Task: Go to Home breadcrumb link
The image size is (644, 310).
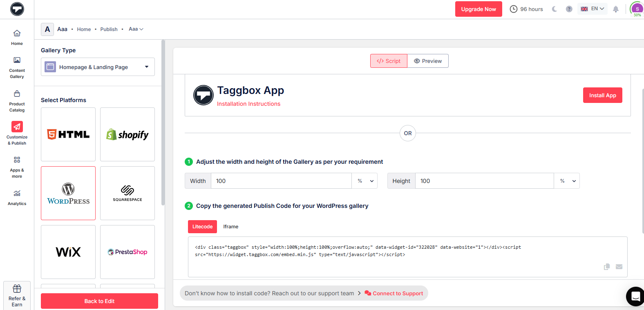Action: point(84,29)
